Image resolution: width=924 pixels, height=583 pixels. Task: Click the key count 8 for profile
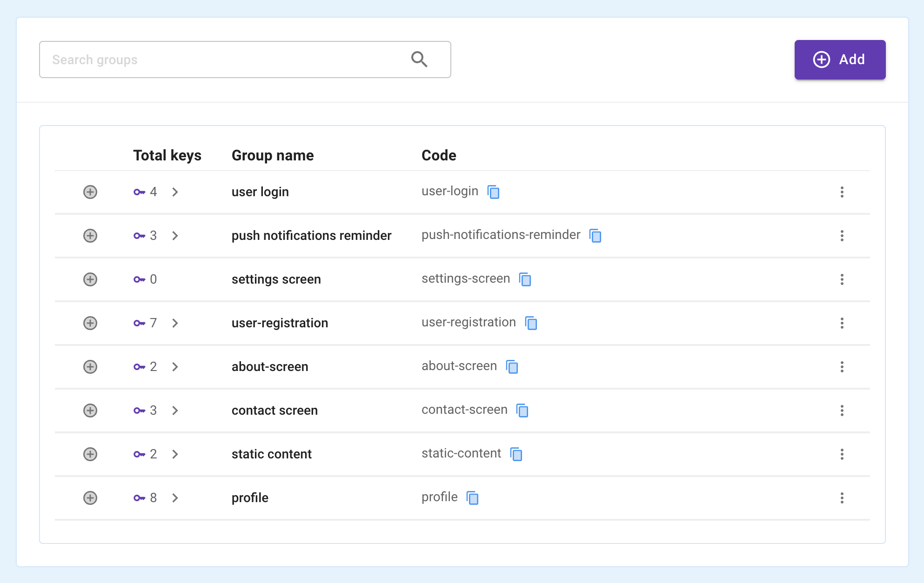(x=153, y=498)
